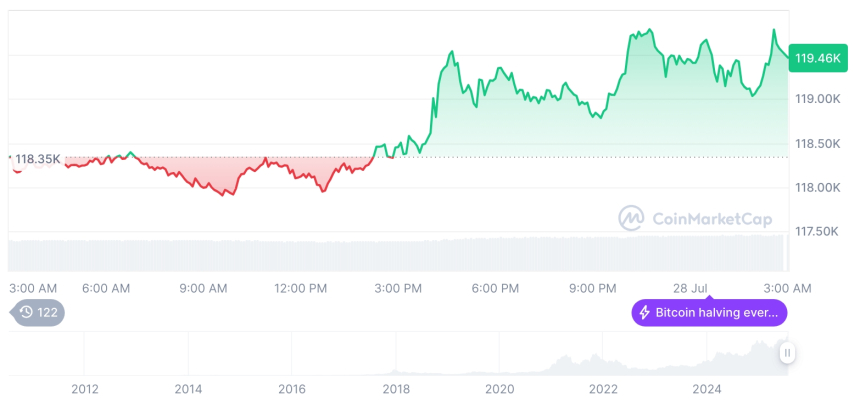Click the 122 events count badge
This screenshot has width=860, height=401.
click(40, 313)
